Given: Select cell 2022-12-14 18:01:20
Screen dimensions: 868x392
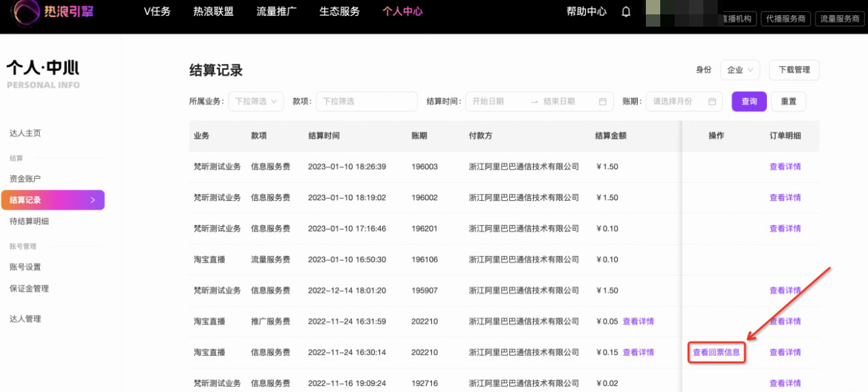Looking at the screenshot, I should click(347, 290).
